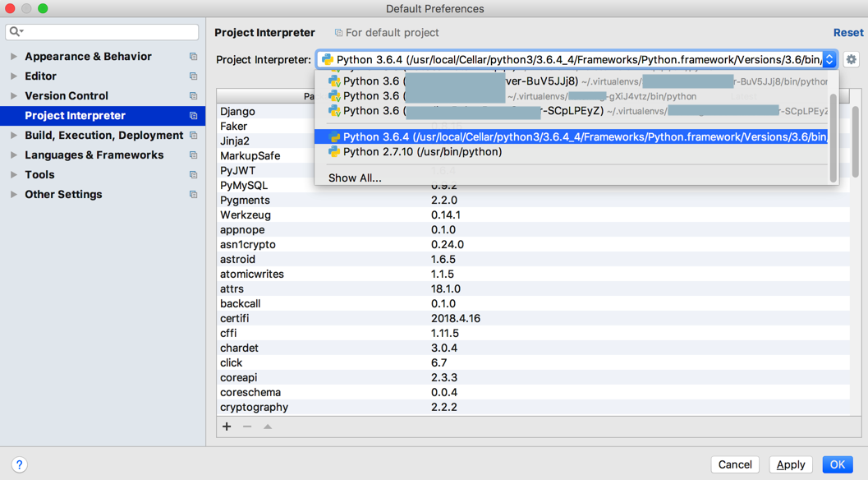Image resolution: width=868 pixels, height=480 pixels.
Task: Select Python 3.6.4 Cellar interpreter option
Action: coord(575,137)
